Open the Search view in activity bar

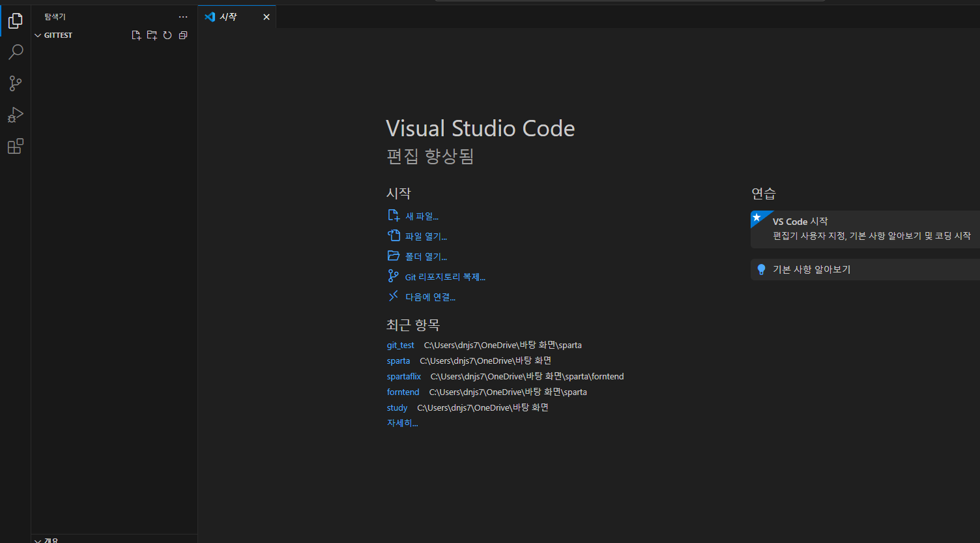16,52
